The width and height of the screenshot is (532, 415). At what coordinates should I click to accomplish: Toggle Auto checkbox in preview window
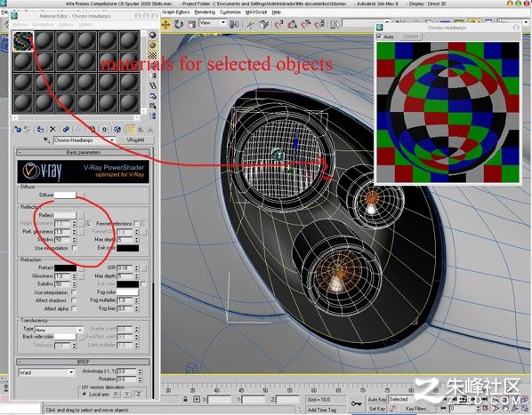click(379, 36)
